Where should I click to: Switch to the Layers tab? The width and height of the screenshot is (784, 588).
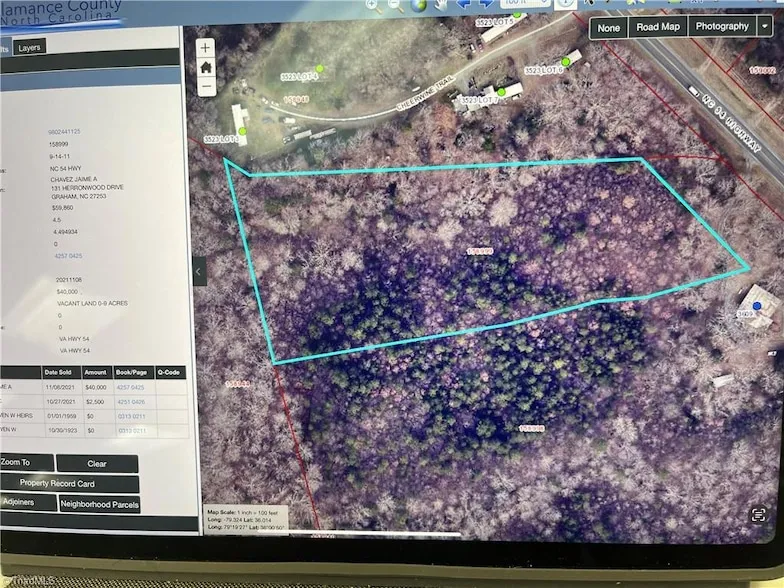(x=30, y=47)
